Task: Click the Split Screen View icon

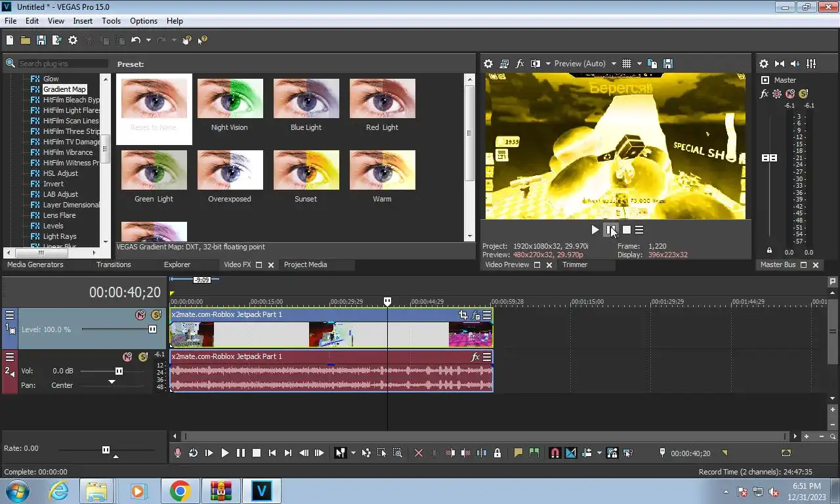Action: click(535, 64)
